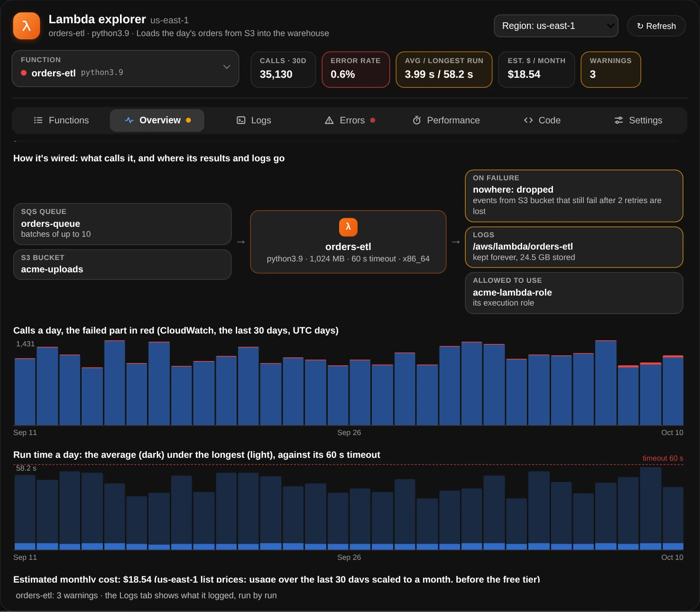Click the Settings sliders icon

pos(619,121)
